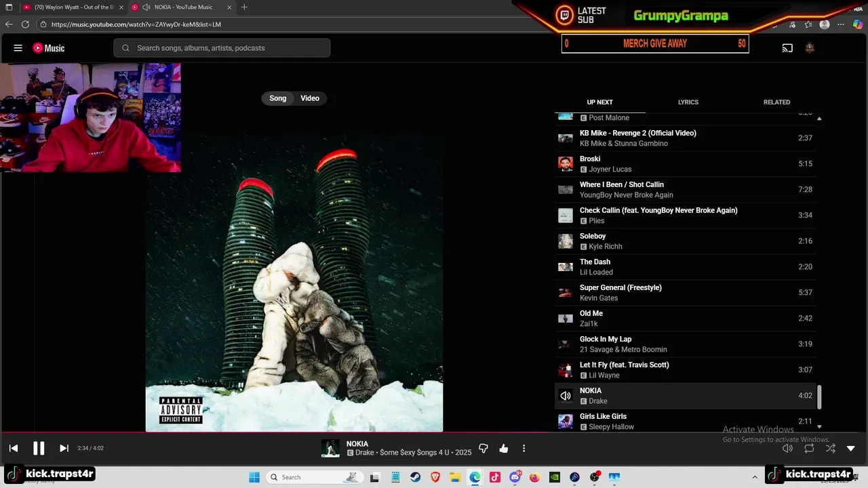Viewport: 868px width, 488px height.
Task: Close the NOKIA - YouTube Music tab
Action: tap(229, 7)
